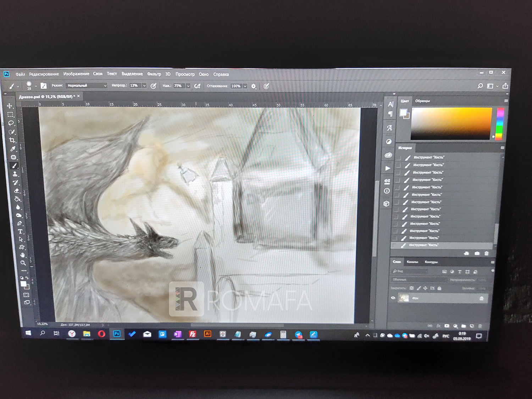Select the Clone Stamp tool
Screen dimensions: 532x399
pyautogui.click(x=15, y=174)
